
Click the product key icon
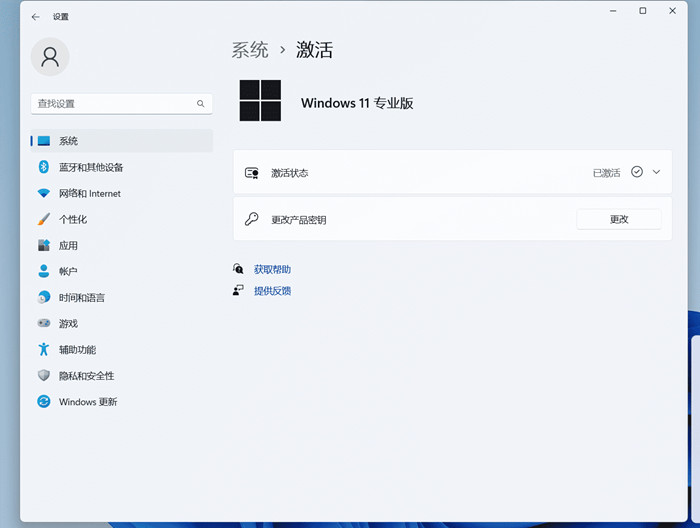click(252, 219)
